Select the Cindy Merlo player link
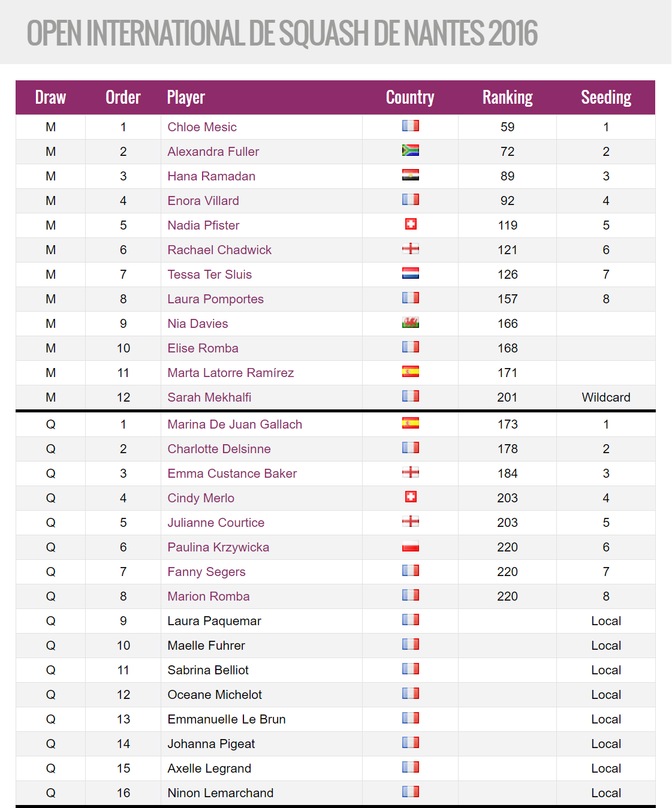 point(201,498)
